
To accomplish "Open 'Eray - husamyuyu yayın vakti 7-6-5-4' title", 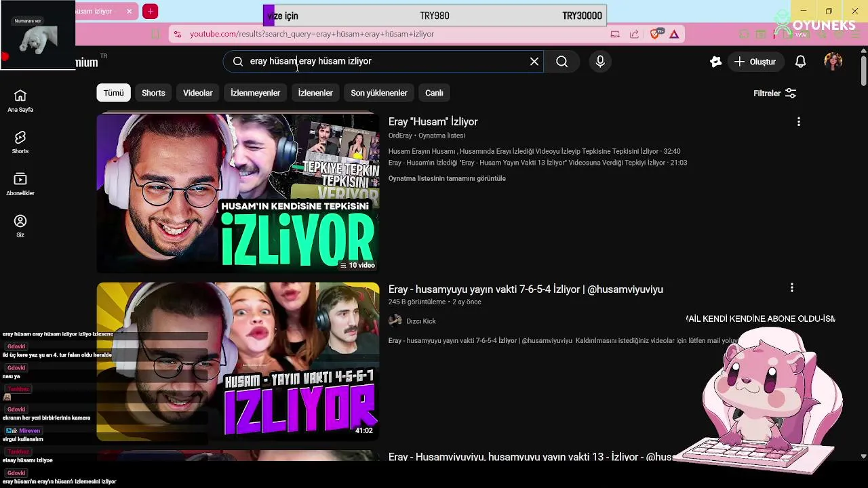I will tap(526, 289).
